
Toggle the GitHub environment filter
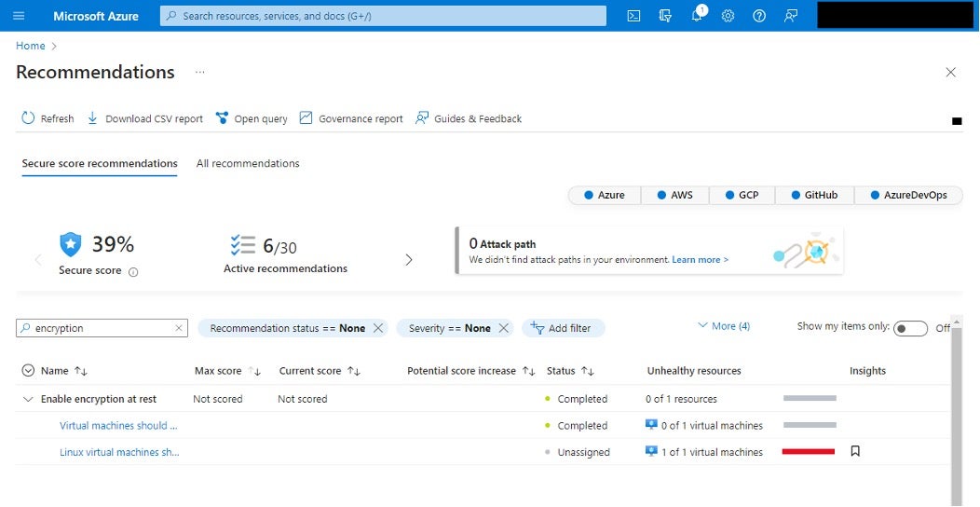(814, 195)
